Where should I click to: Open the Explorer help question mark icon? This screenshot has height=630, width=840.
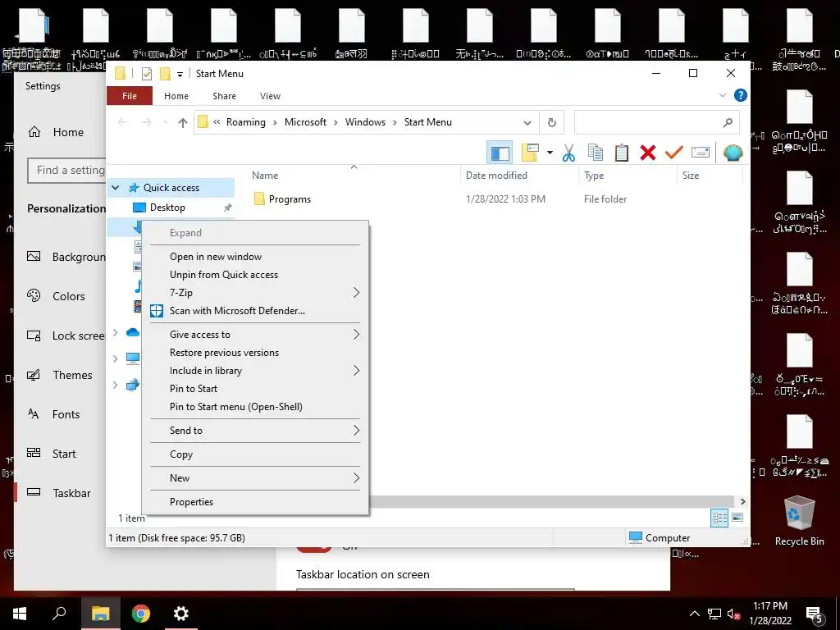[741, 95]
